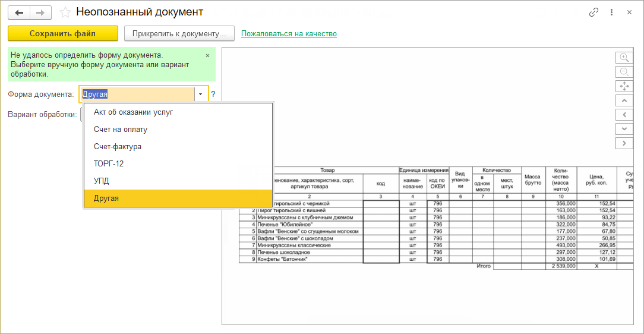Screen dimensions: 644x334
Task: Click the Печенье шоколадное row text
Action: coord(283,253)
